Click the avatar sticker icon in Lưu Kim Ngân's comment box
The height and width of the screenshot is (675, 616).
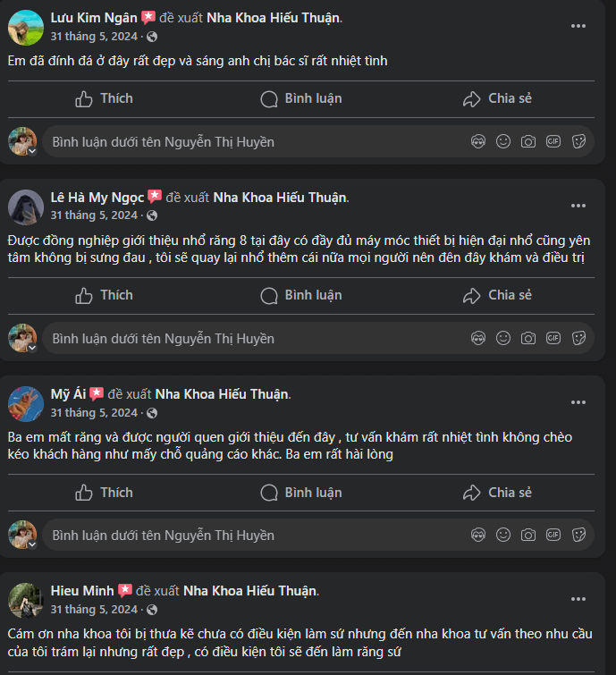[x=478, y=141]
